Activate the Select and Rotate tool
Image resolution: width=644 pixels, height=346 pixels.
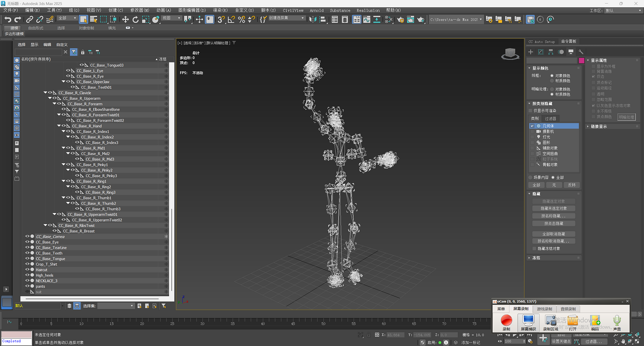(x=136, y=19)
